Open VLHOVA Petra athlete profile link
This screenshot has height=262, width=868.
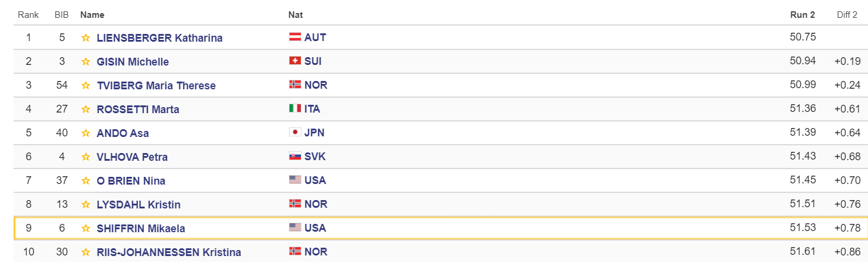click(x=132, y=157)
